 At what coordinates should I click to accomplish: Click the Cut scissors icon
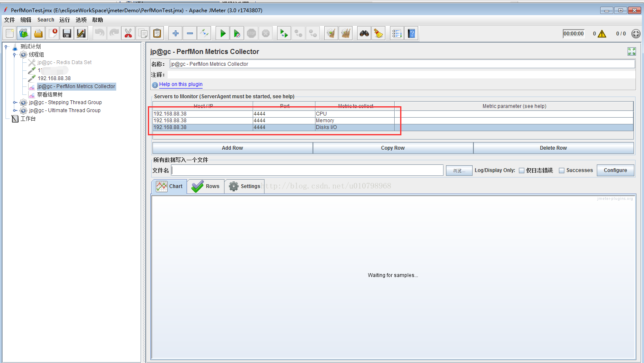[128, 33]
